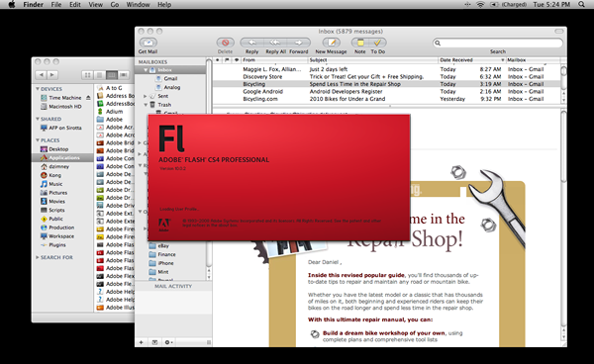Select the Discovery Store message

[x=386, y=77]
